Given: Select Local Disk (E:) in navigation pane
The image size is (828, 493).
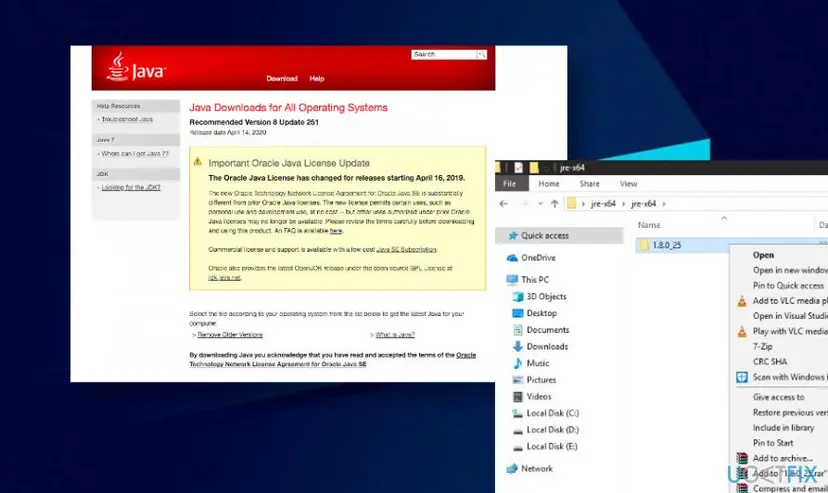Looking at the screenshot, I should pyautogui.click(x=552, y=447).
